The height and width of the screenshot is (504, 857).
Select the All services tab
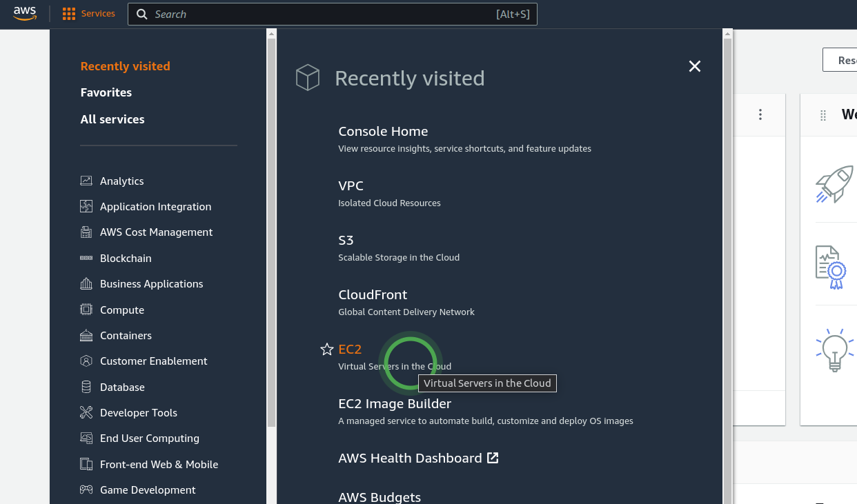pyautogui.click(x=112, y=119)
